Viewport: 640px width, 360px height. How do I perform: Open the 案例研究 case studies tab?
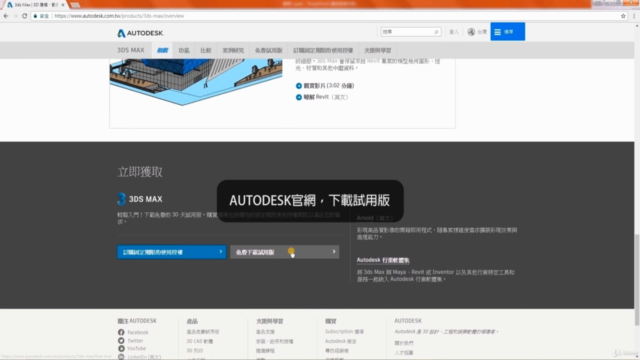233,50
